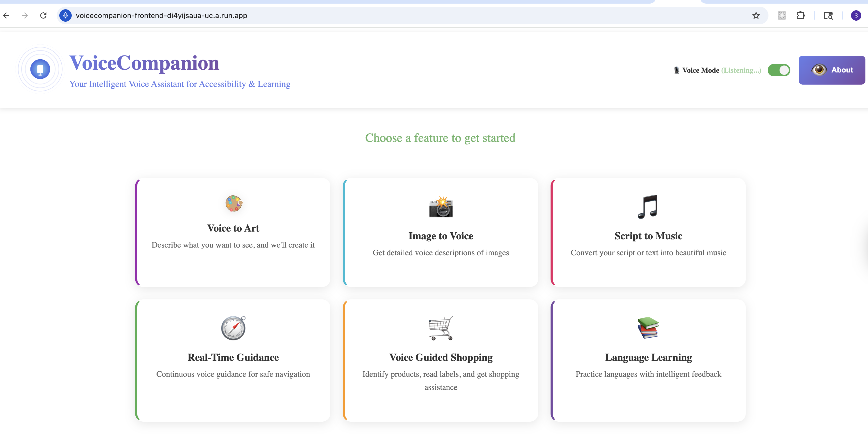Open the Voice Guided Shopping card title
The height and width of the screenshot is (442, 868).
(x=441, y=357)
